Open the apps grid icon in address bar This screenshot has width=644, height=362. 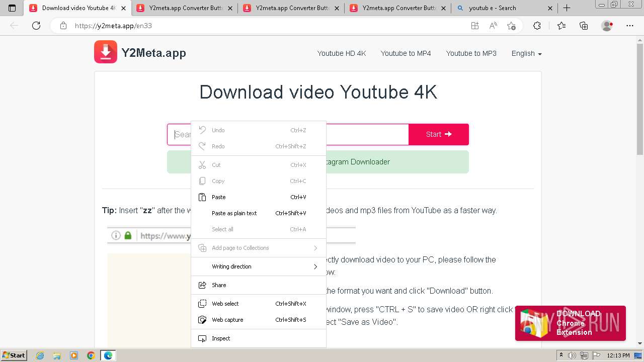click(x=475, y=26)
